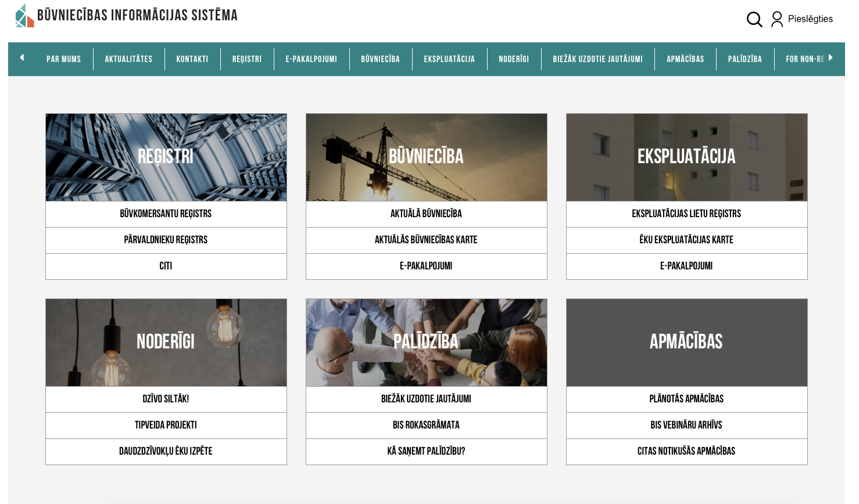Click the BIS logo icon
Screen dimensions: 859x504
pyautogui.click(x=24, y=16)
